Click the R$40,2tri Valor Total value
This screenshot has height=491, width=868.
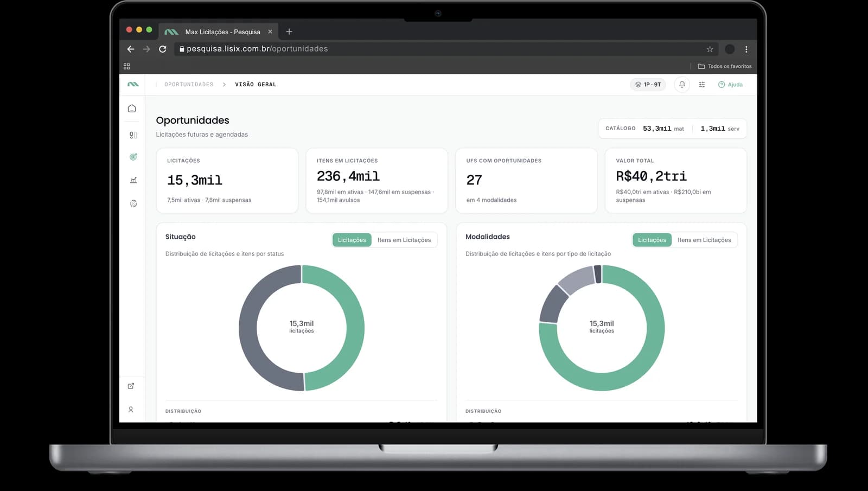point(651,176)
